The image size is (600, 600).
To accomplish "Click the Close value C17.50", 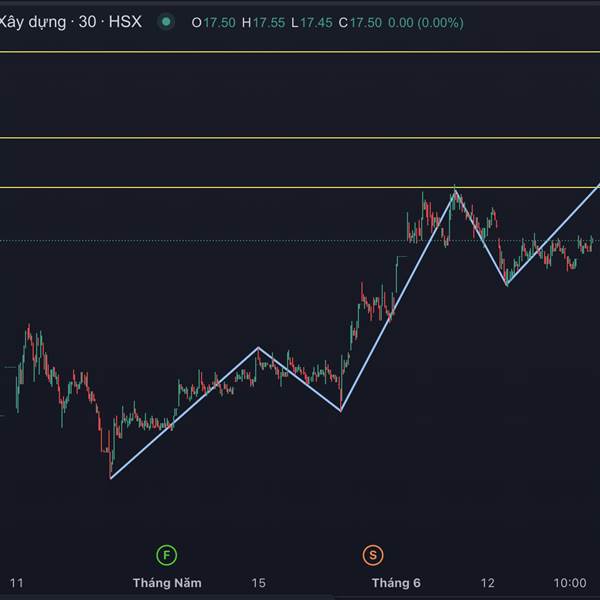I will pos(360,23).
